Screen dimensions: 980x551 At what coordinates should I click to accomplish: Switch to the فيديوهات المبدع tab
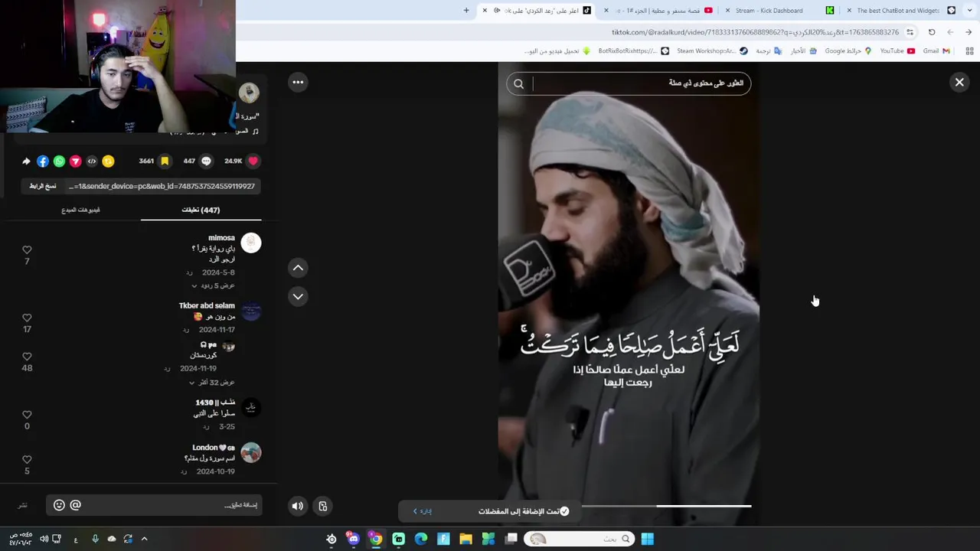pos(80,210)
